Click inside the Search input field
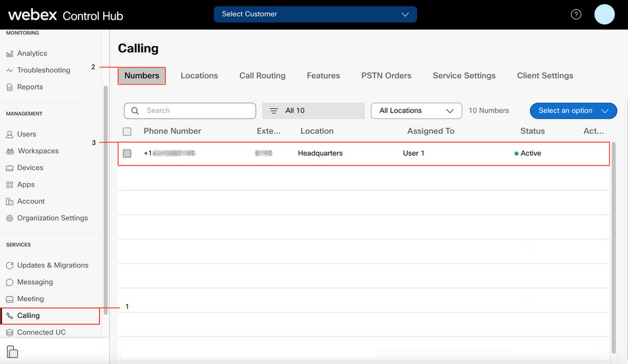This screenshot has height=364, width=628. pos(190,111)
